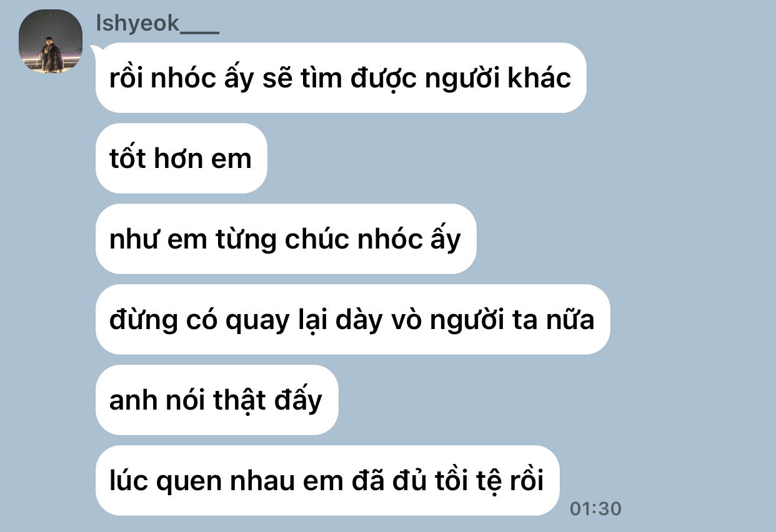Open lshyeok___'s profile picture avatar
776x532 pixels.
[x=51, y=41]
